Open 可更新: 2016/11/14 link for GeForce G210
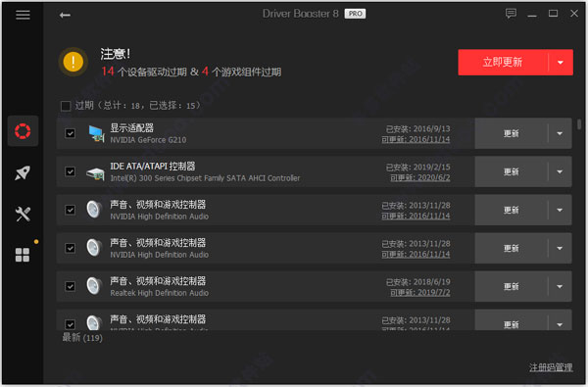Viewport: 588px width, 387px height. tap(416, 139)
